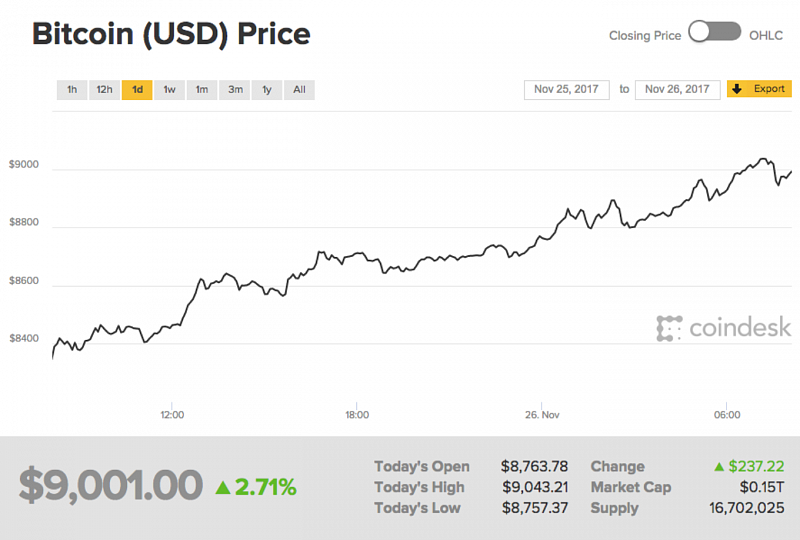Screen dimensions: 800x540
Task: Select the 12h time range
Action: [x=104, y=90]
